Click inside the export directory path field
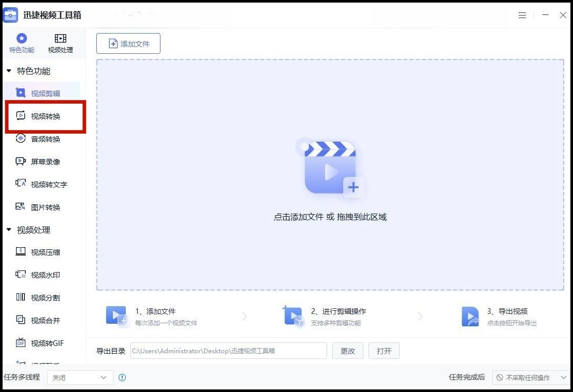Image resolution: width=573 pixels, height=392 pixels. (x=228, y=351)
